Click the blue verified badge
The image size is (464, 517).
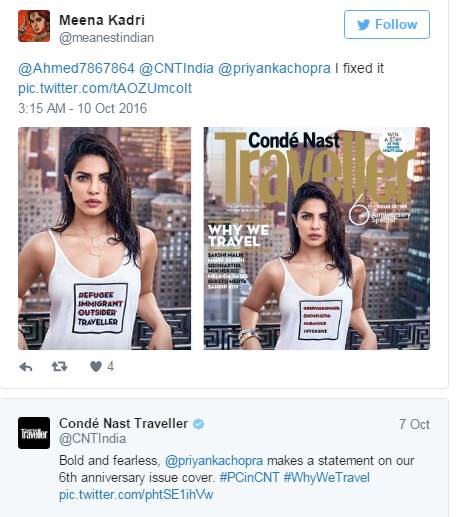pyautogui.click(x=199, y=424)
